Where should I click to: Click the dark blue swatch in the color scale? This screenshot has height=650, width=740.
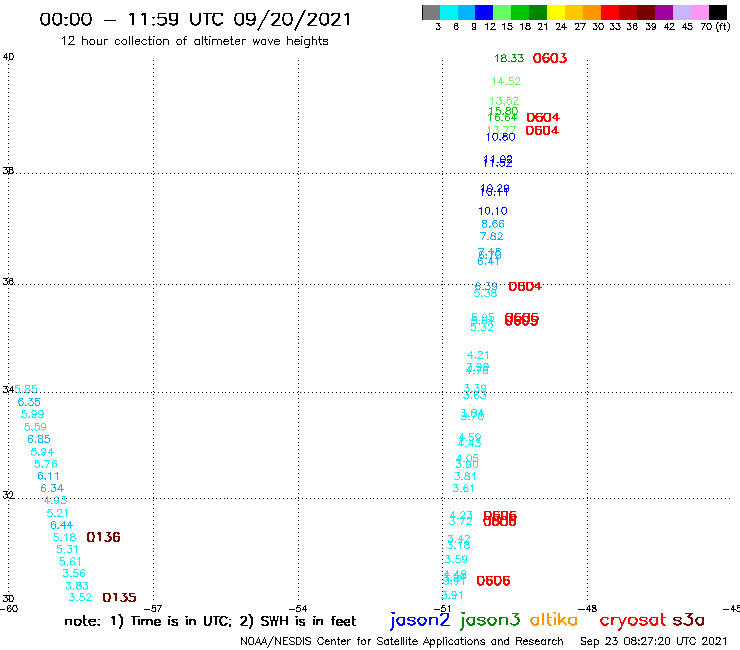(x=484, y=12)
